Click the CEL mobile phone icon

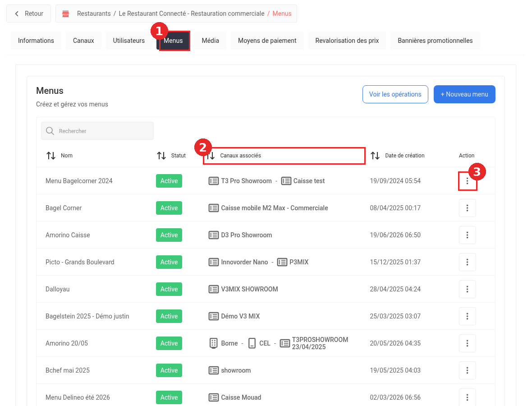pos(252,343)
